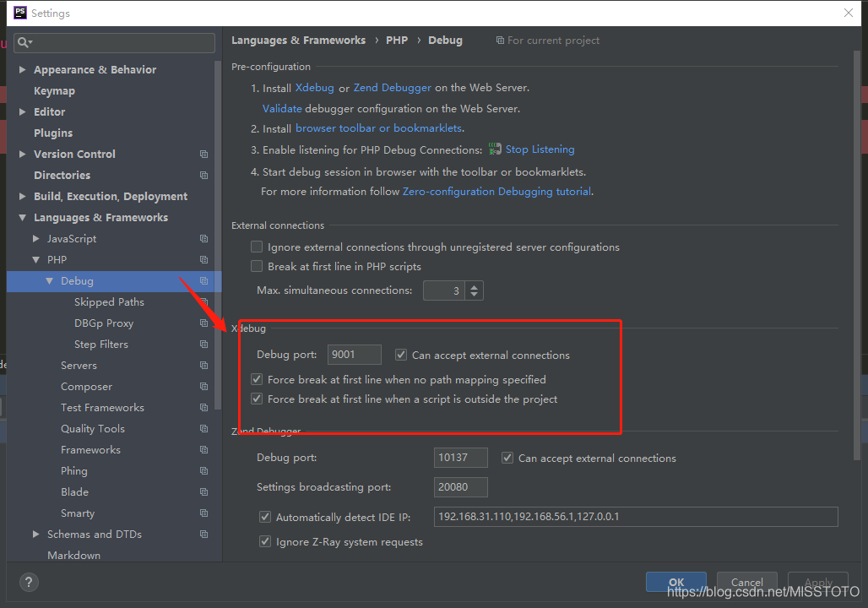868x608 pixels.
Task: Expand the JavaScript node
Action: 36,239
